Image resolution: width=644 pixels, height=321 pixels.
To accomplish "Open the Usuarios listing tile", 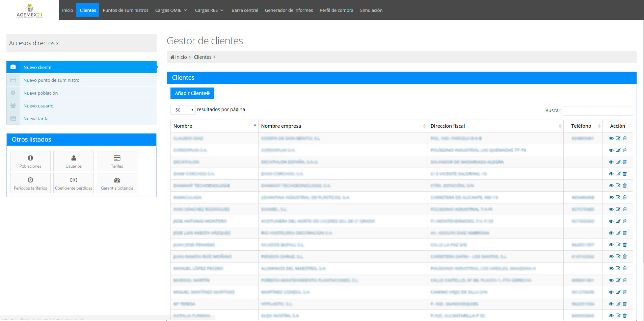I will point(74,161).
